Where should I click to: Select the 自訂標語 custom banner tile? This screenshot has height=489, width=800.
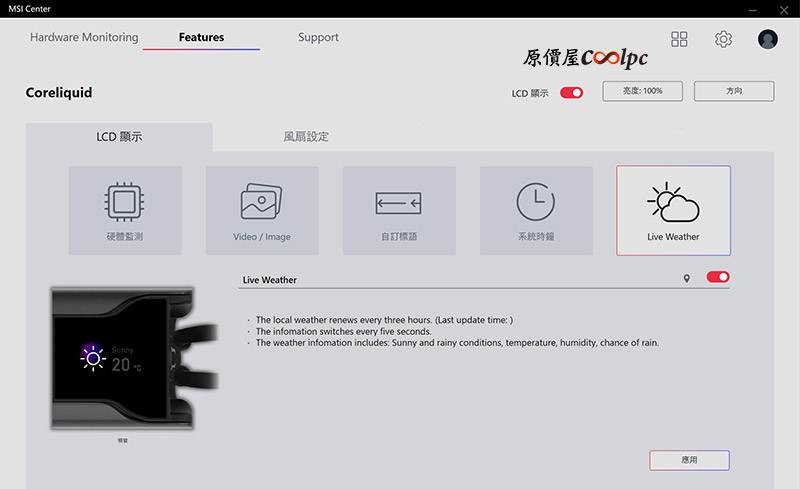(x=399, y=210)
